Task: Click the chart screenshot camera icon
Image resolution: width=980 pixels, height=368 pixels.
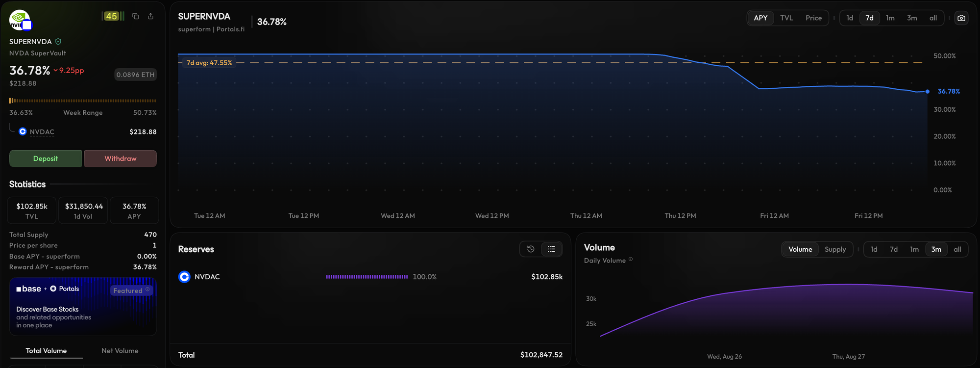Action: point(961,18)
